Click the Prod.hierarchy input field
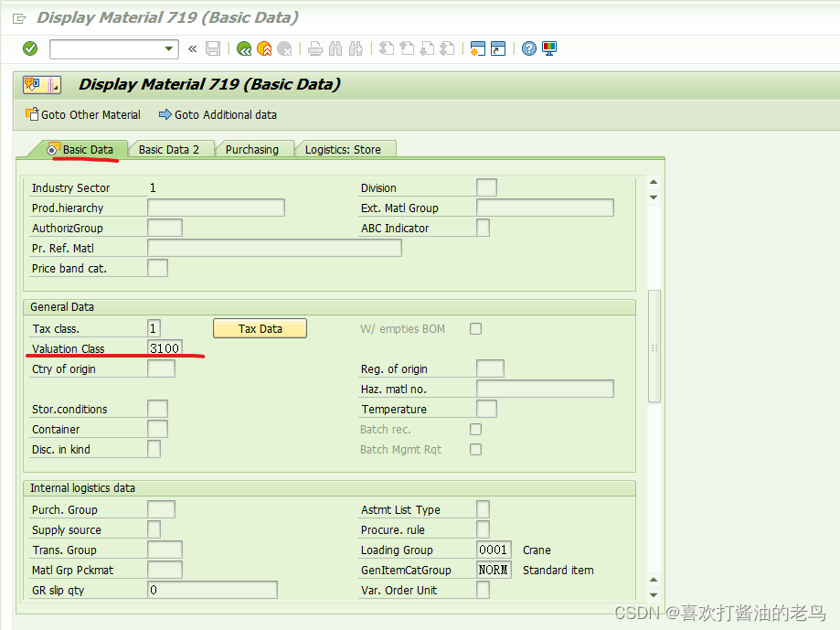 click(216, 208)
